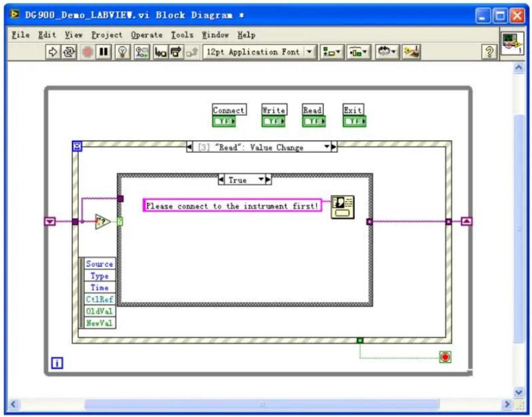Open the True case selector dropdown

(x=261, y=180)
